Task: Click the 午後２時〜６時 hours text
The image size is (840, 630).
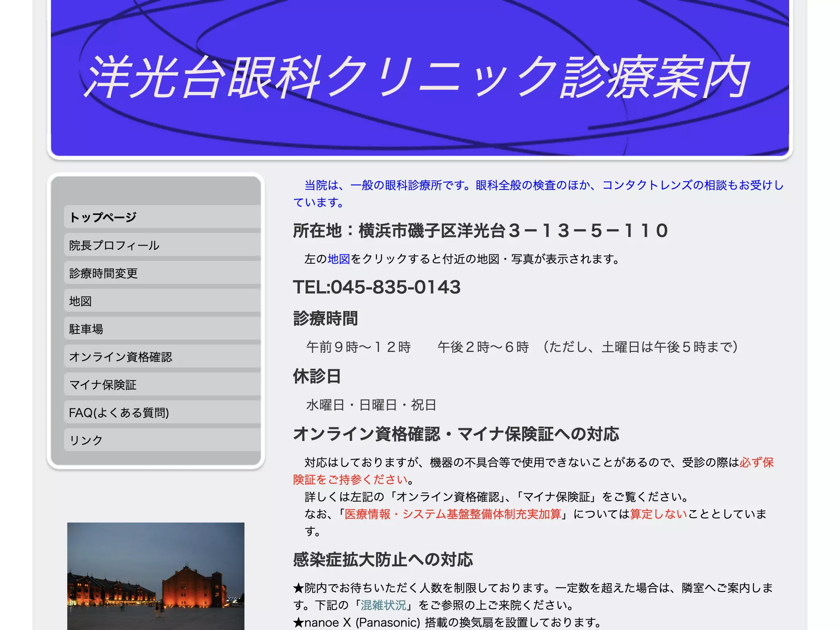Action: (x=483, y=347)
